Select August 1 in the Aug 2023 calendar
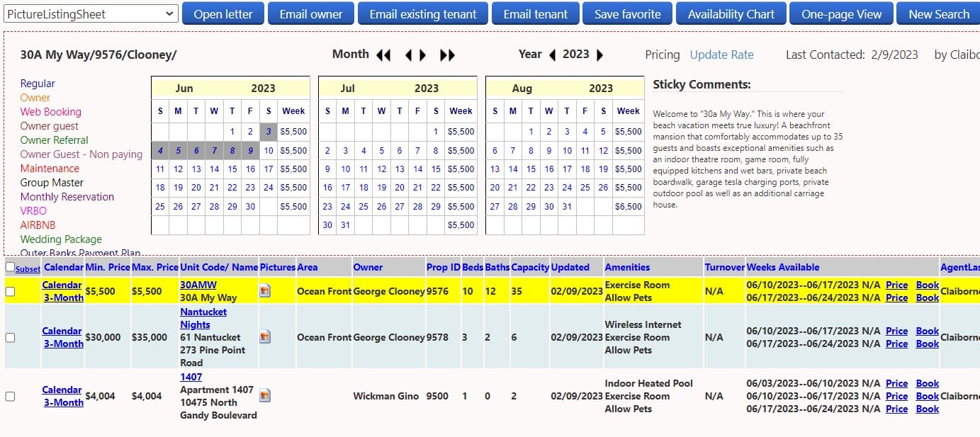980x437 pixels. point(531,131)
